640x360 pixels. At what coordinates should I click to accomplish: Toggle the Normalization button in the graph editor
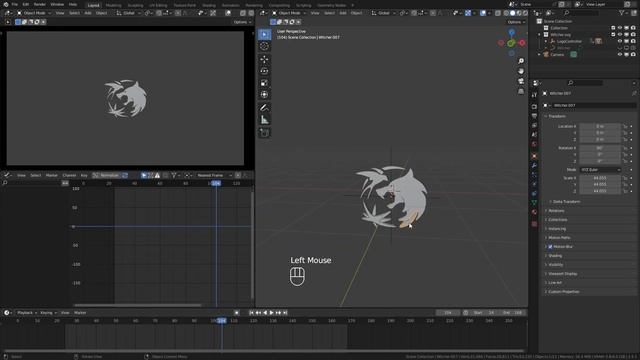coord(106,176)
